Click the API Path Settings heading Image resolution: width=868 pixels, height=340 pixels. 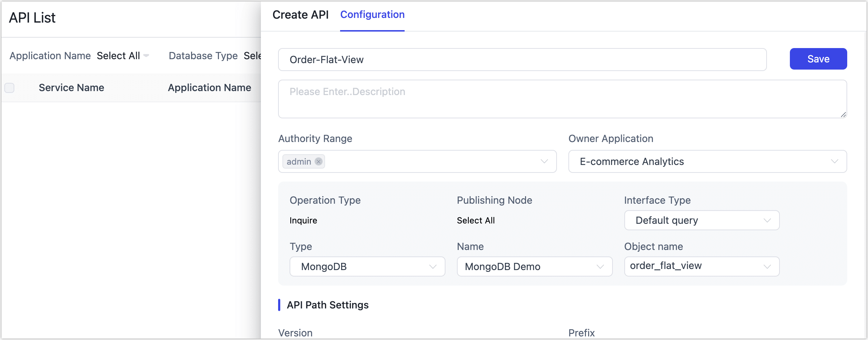[x=328, y=305]
